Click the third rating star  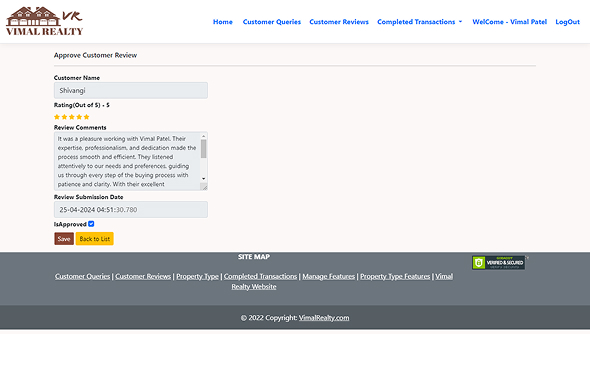pyautogui.click(x=71, y=117)
